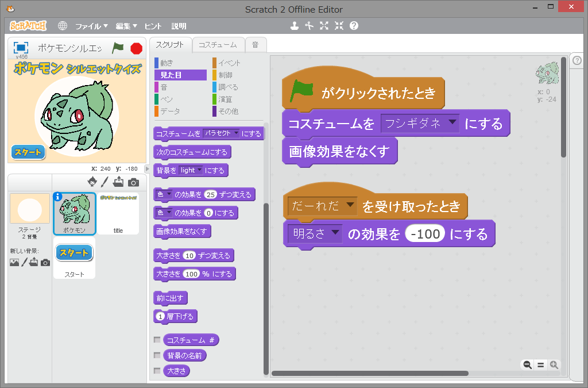The height and width of the screenshot is (388, 588).
Task: New backdrop from camera icon
Action: point(45,262)
